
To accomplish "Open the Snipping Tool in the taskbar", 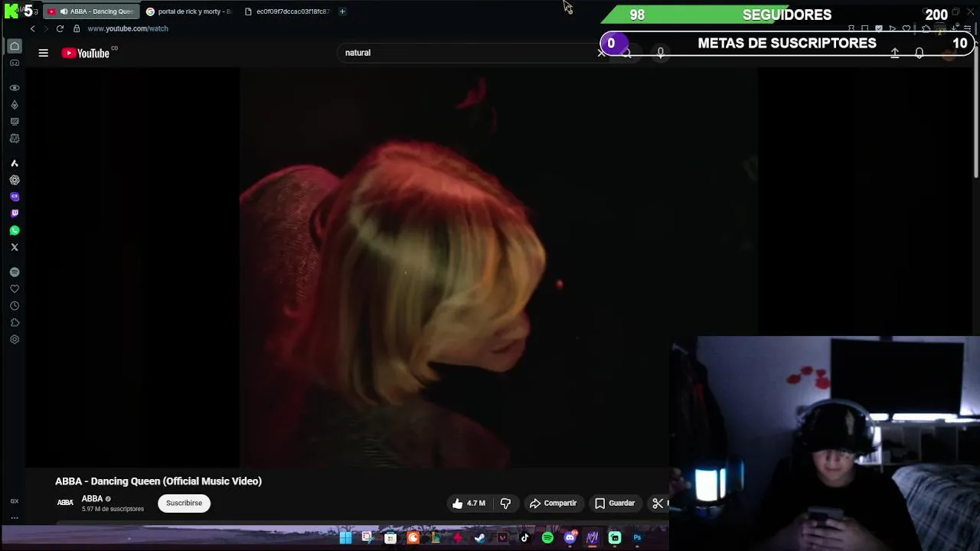I will pos(367,538).
